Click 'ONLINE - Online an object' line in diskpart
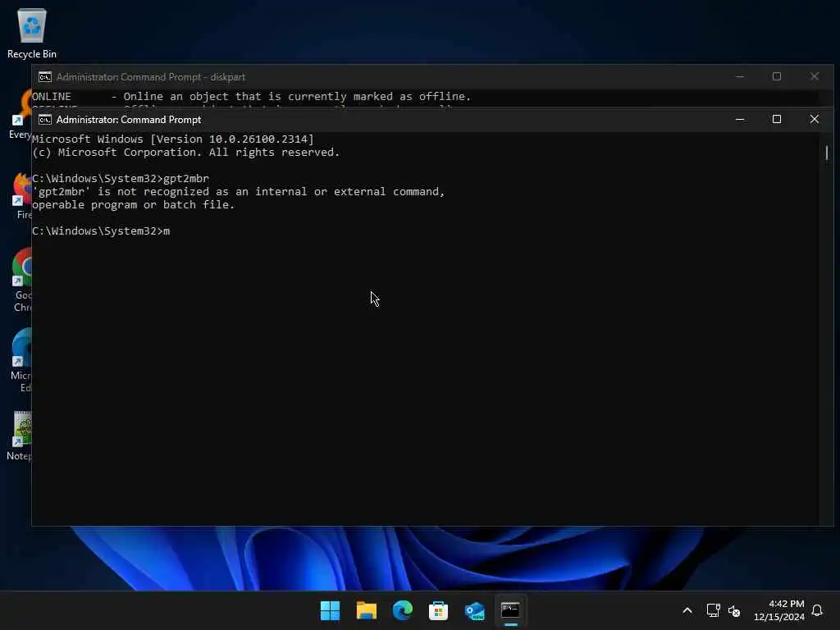 point(251,97)
